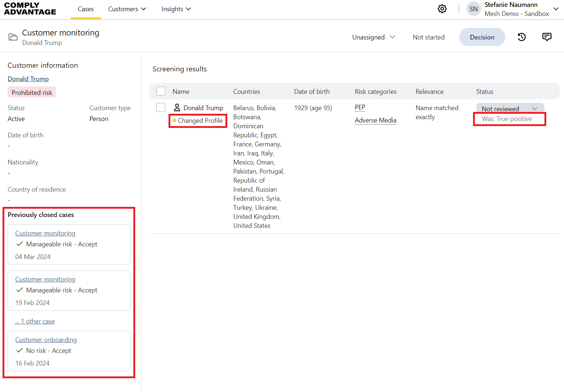
Task: Click the person icon beside Donald Trump result
Action: [177, 108]
